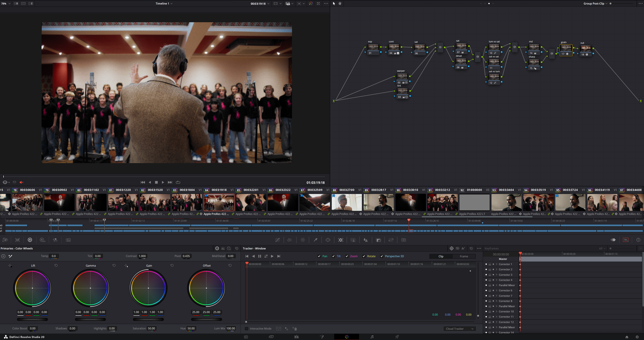Image resolution: width=644 pixels, height=340 pixels.
Task: Open the Camera Raw palette
Action: [x=5, y=240]
